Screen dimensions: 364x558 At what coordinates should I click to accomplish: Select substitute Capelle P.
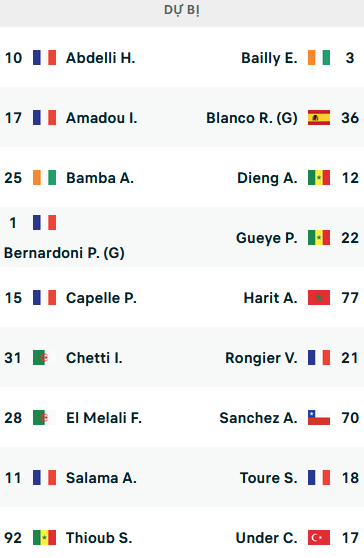(101, 298)
